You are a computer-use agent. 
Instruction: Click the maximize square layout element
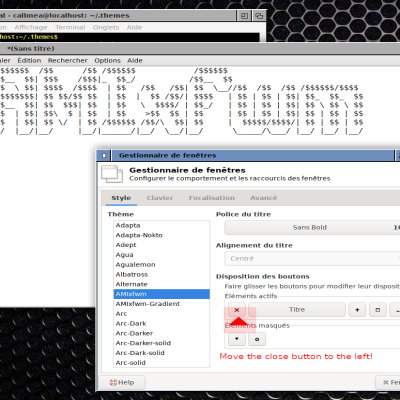378,310
